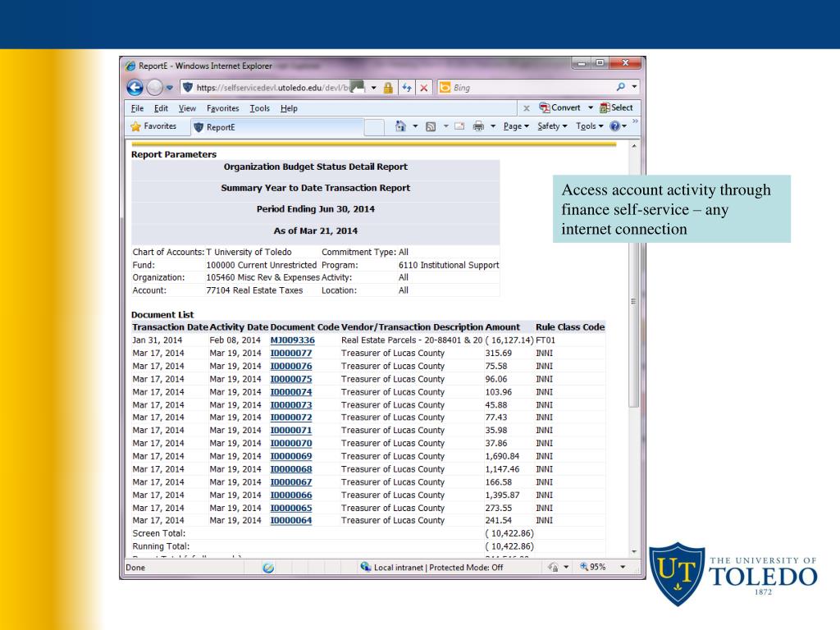
Task: Open the Tools menu in menu bar
Action: tap(260, 108)
